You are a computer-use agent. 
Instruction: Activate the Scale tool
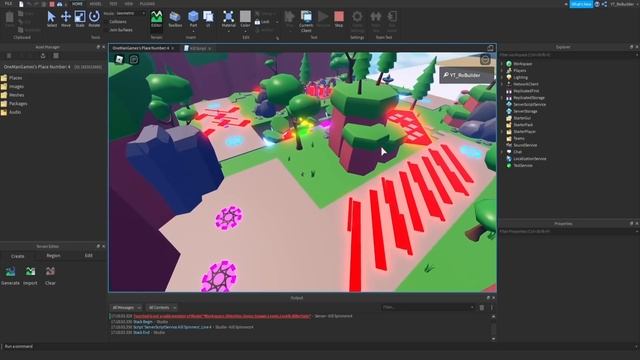pos(80,19)
